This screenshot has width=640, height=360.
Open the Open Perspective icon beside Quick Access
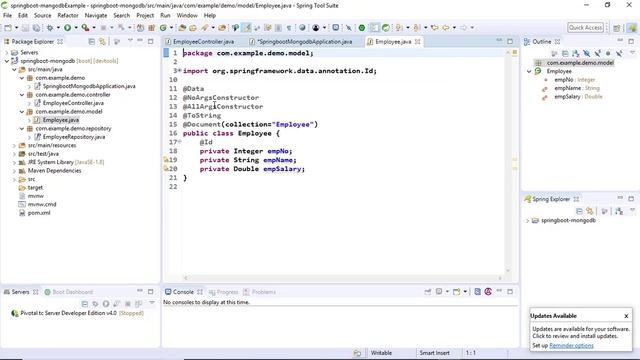(617, 28)
